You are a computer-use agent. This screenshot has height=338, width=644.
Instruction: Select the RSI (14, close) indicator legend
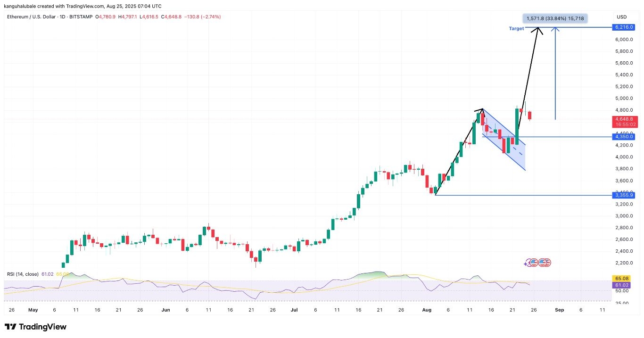point(22,274)
